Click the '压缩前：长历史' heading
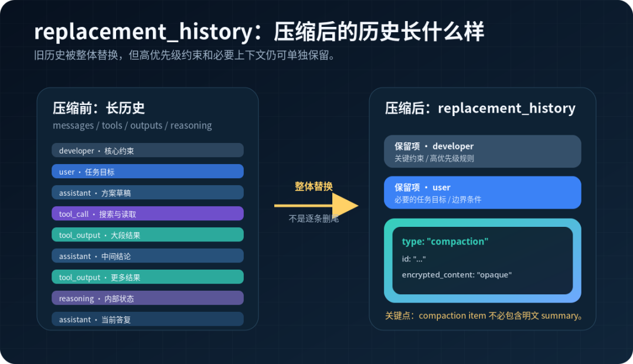Viewport: 633px width, 364px height. tap(98, 108)
